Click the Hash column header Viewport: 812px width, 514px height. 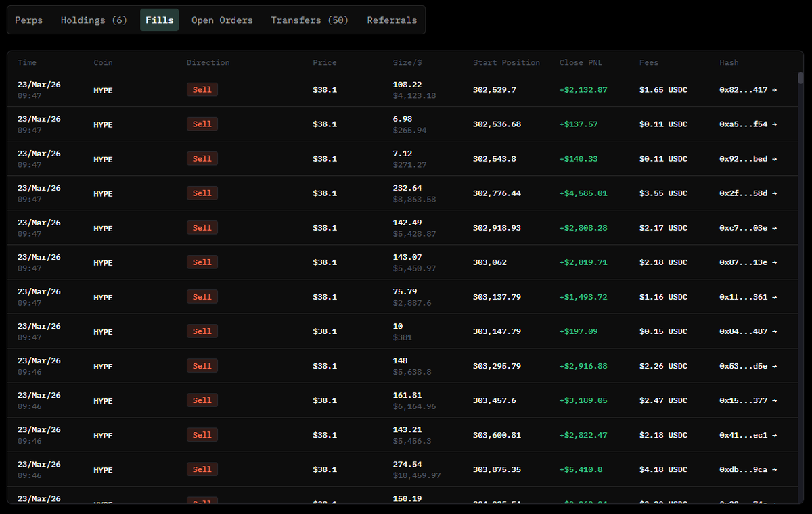click(729, 62)
